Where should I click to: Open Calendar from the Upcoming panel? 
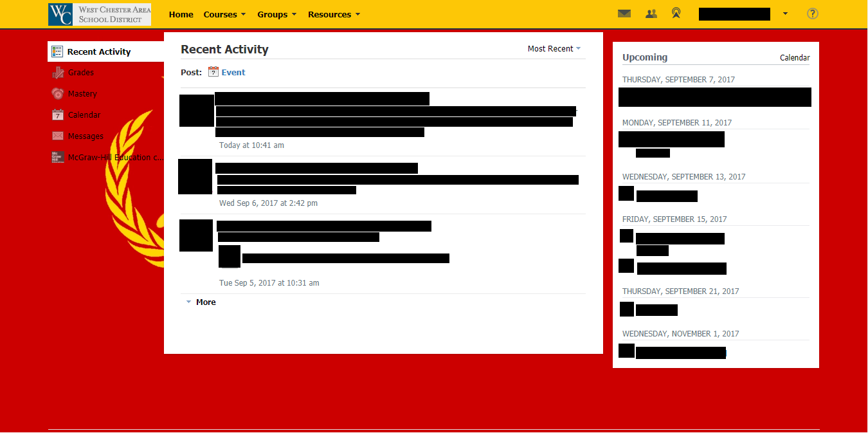tap(795, 57)
